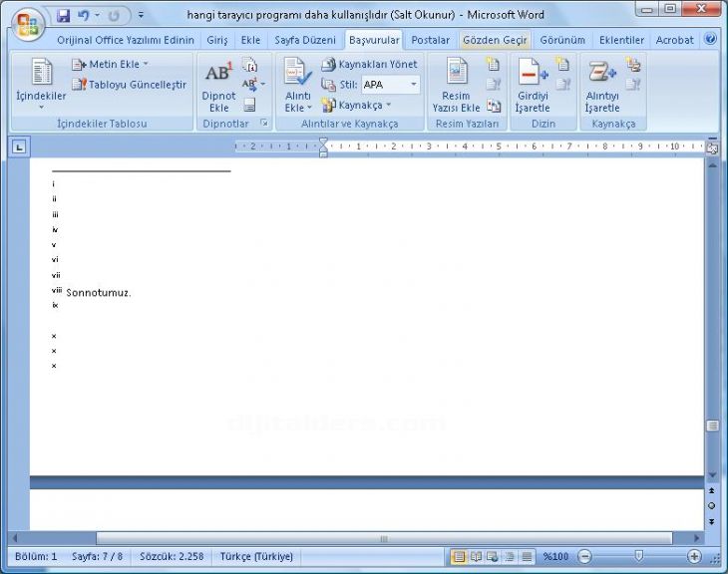The height and width of the screenshot is (574, 728).
Task: Click Alıntıyı İşaretle
Action: click(x=602, y=85)
